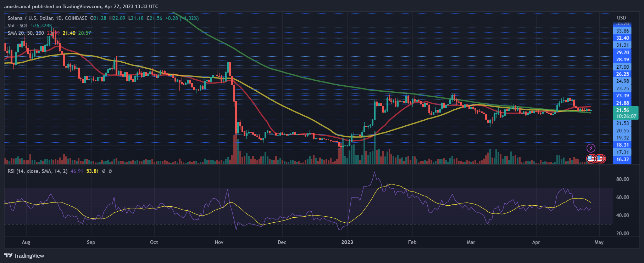Click the high price H22.09 value
The height and width of the screenshot is (263, 644).
[x=117, y=18]
